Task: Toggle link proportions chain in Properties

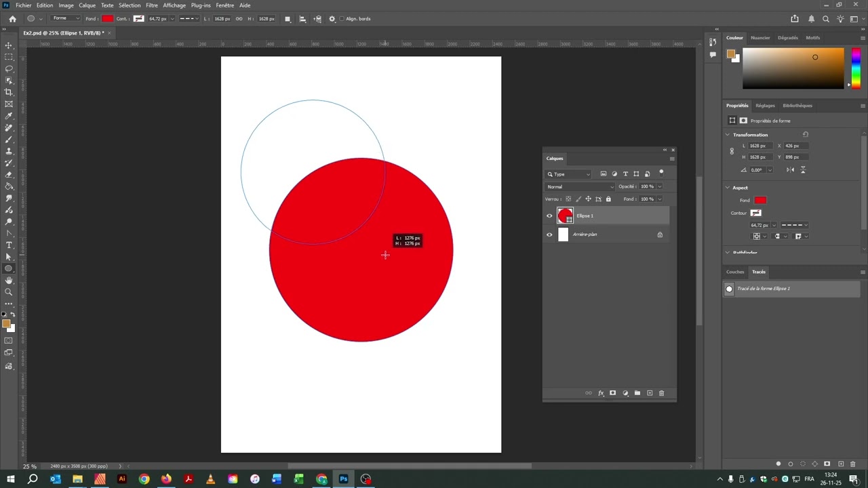Action: coord(732,151)
